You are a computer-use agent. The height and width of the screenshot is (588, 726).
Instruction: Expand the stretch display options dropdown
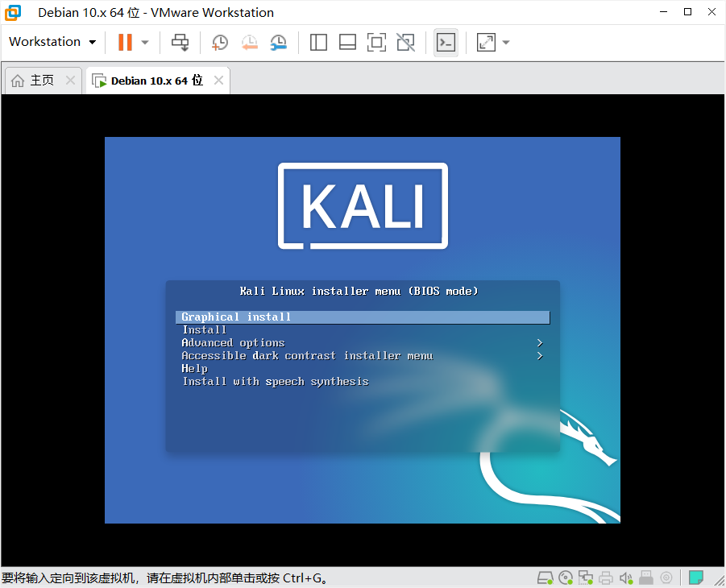tap(506, 42)
